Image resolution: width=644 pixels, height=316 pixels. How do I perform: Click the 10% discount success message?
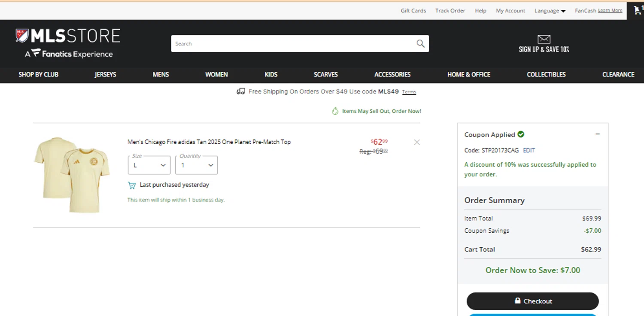(x=530, y=169)
